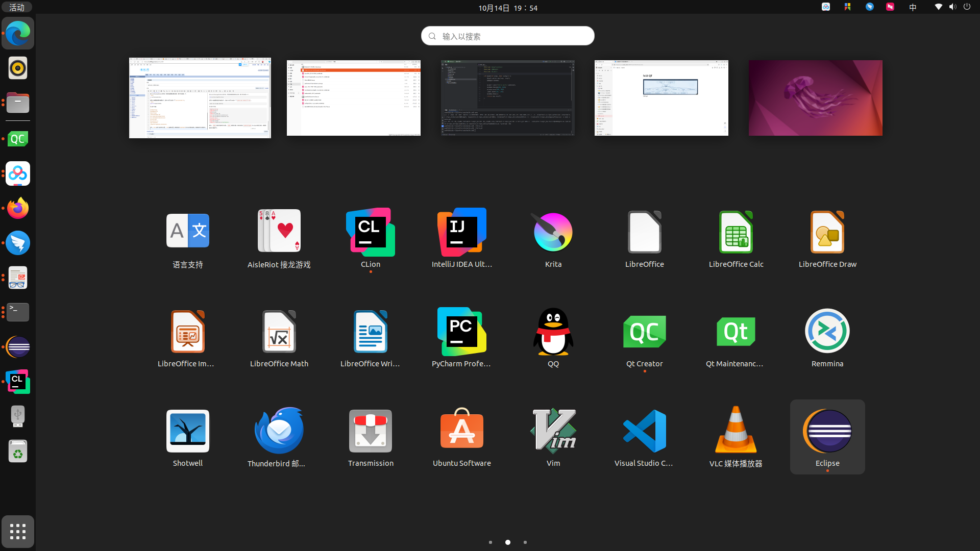
Task: Open CLion from the app grid
Action: [371, 238]
